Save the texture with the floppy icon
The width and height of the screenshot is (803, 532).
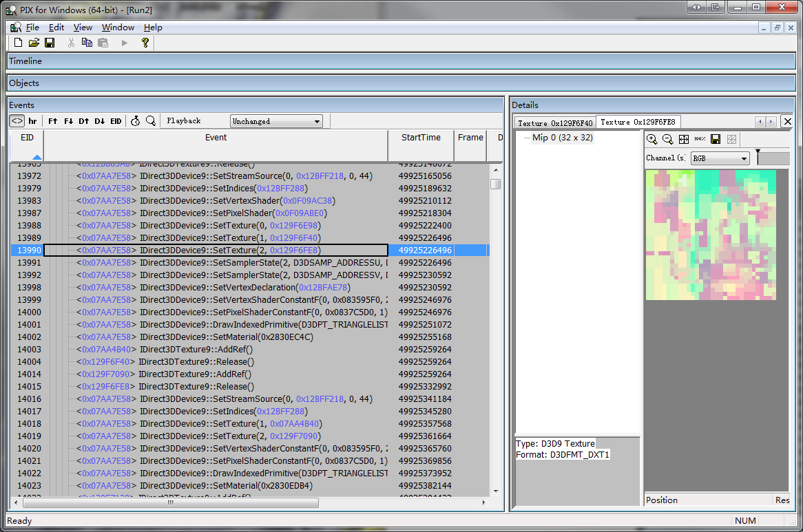pyautogui.click(x=716, y=139)
